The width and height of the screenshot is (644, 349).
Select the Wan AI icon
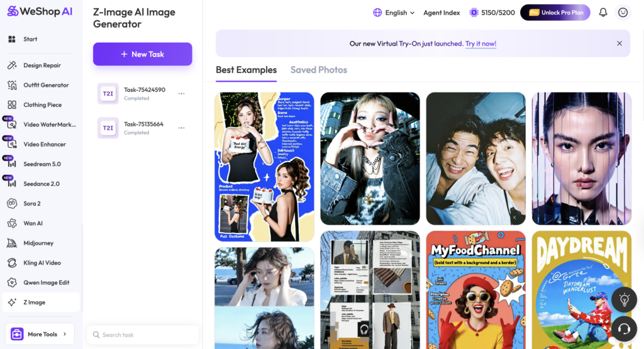coord(12,223)
